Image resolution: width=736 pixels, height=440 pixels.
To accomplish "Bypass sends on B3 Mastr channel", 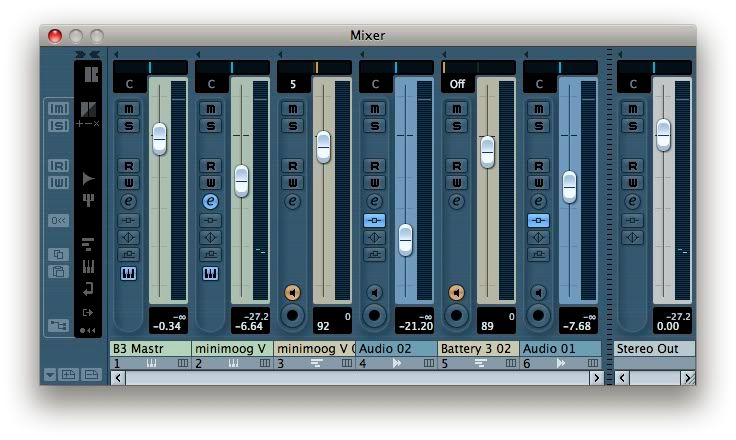I will click(129, 255).
